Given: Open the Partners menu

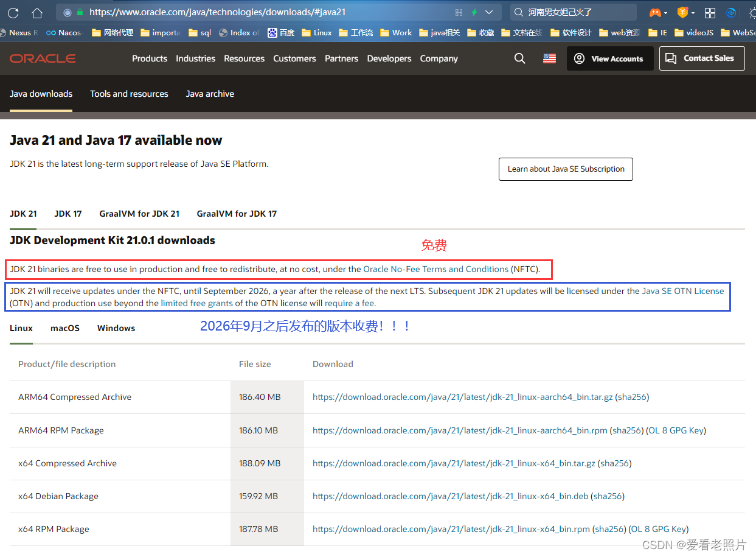Looking at the screenshot, I should [x=341, y=58].
